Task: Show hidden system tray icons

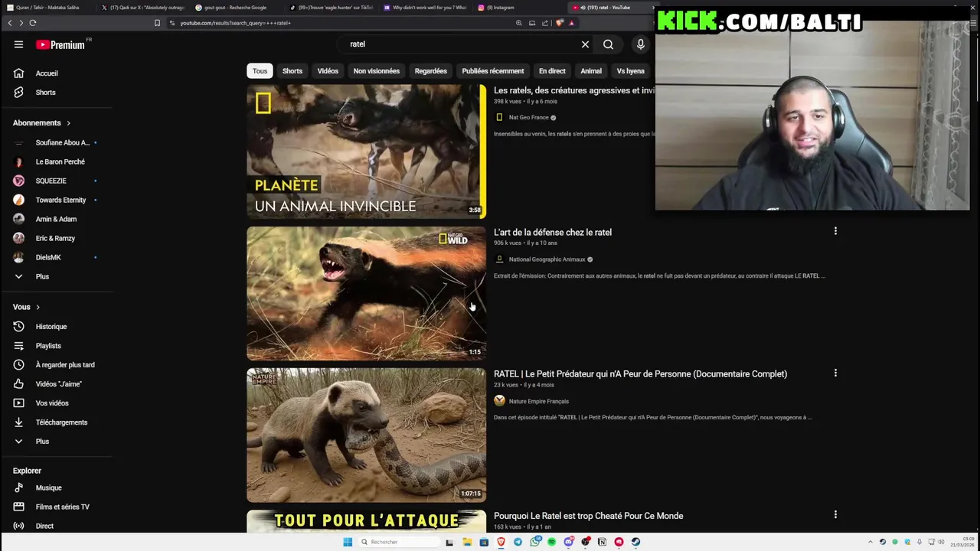Action: 871,542
